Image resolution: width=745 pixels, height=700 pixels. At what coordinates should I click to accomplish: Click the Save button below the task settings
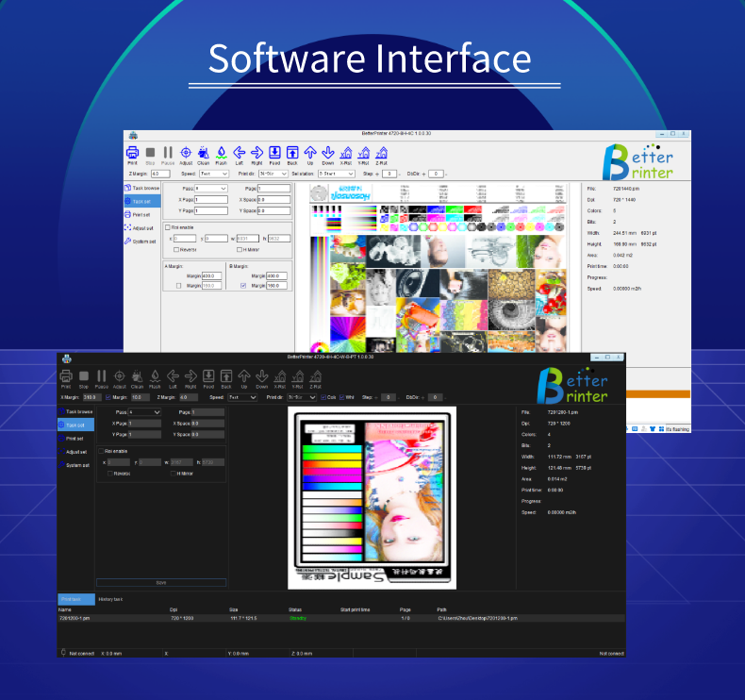coord(160,582)
